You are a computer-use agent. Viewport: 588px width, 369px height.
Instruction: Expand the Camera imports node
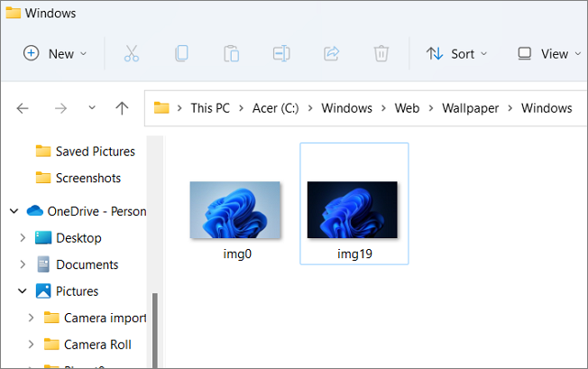pyautogui.click(x=31, y=318)
